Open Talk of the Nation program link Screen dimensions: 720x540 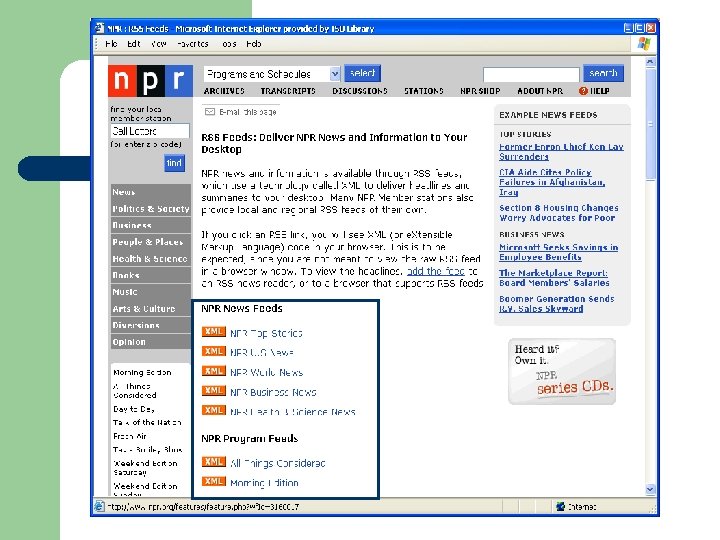coord(147,422)
